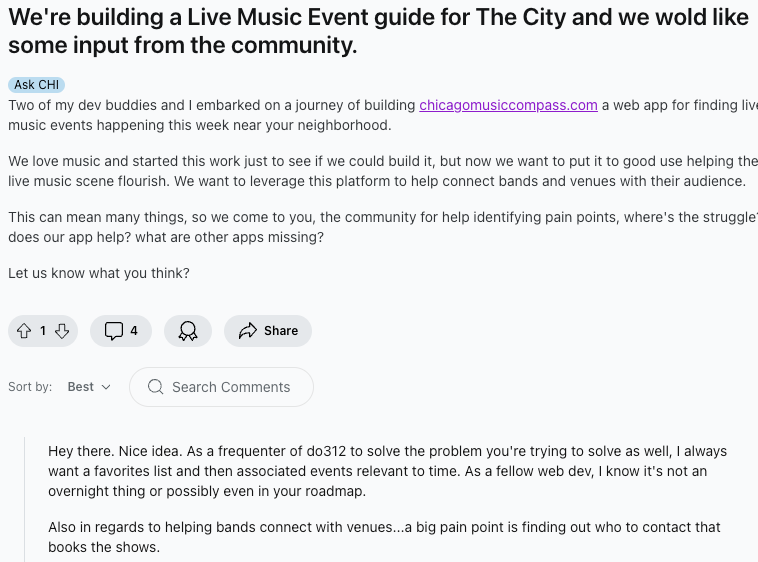Focus the Search Comments field

click(231, 387)
